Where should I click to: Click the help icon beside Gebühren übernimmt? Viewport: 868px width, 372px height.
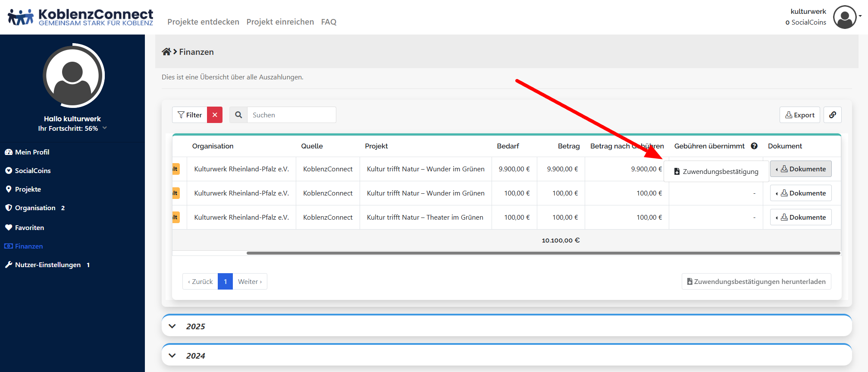point(754,146)
